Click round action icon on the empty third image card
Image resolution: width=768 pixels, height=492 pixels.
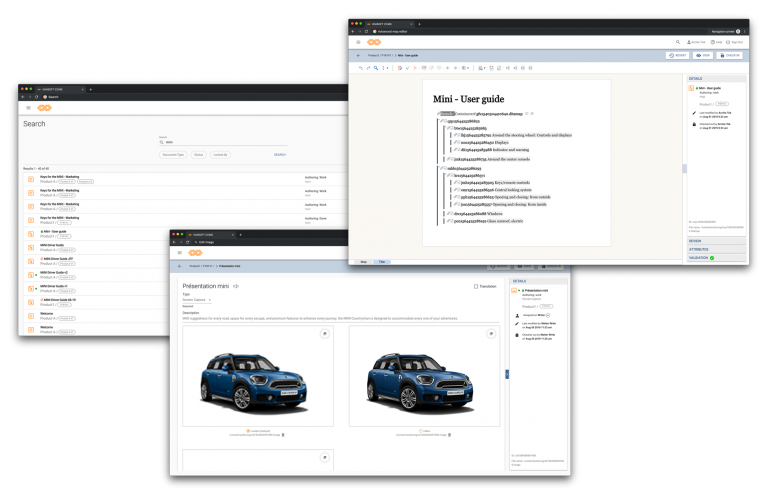click(x=324, y=457)
